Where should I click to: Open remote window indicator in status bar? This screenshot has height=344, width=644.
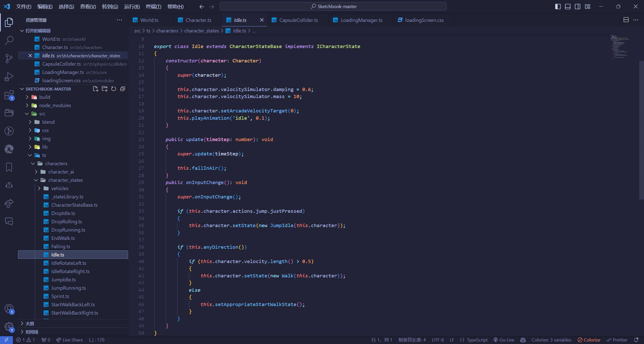pos(6,340)
